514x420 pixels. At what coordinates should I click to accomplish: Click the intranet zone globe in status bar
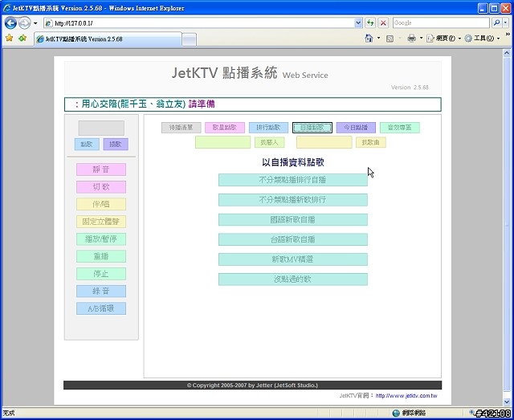[x=396, y=413]
